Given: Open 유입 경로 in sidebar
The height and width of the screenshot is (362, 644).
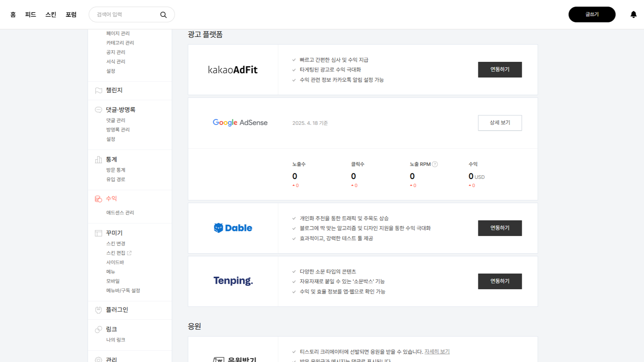Looking at the screenshot, I should point(116,180).
